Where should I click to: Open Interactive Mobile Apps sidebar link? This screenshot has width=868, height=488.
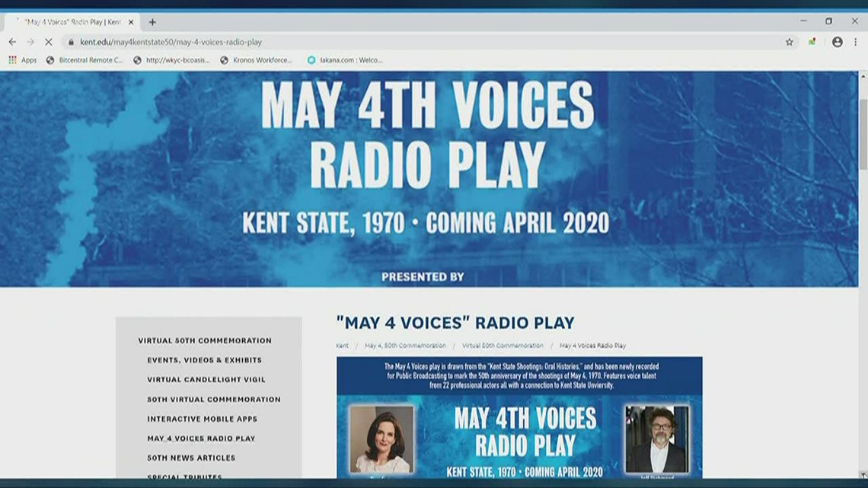coord(202,419)
